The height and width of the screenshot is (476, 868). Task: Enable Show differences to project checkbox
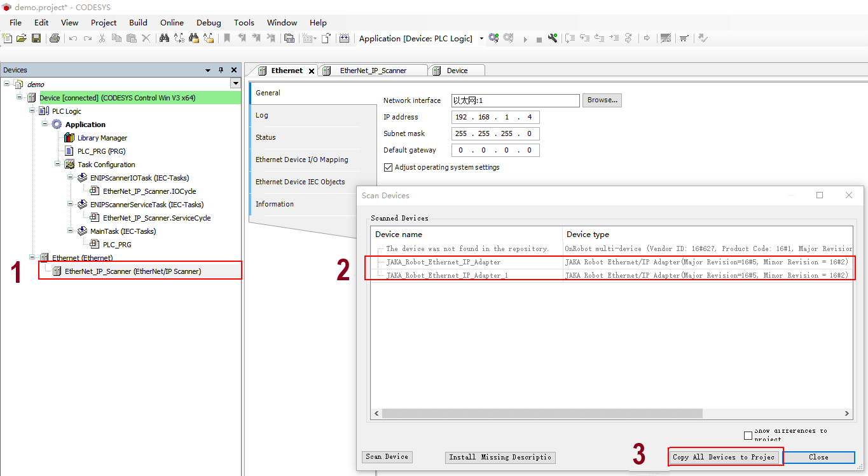748,435
